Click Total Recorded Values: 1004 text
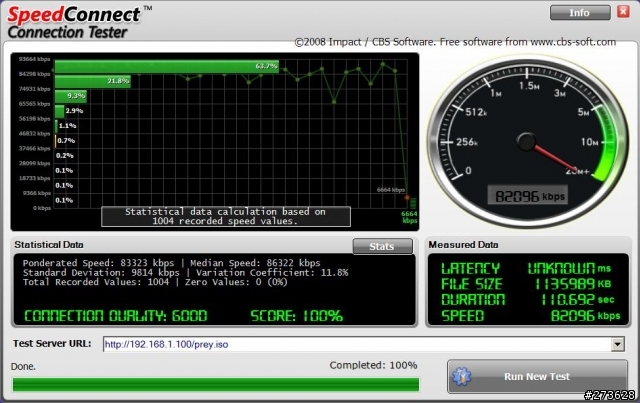 (x=96, y=282)
